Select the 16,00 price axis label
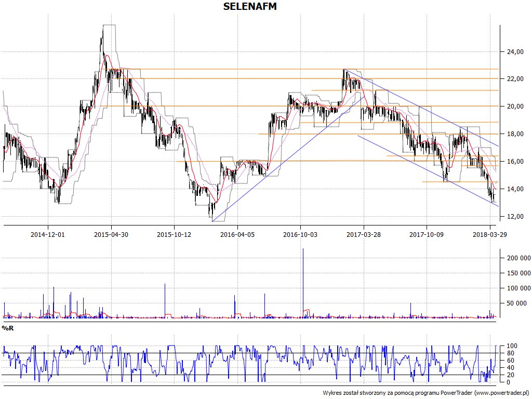The width and height of the screenshot is (532, 399). [x=515, y=162]
